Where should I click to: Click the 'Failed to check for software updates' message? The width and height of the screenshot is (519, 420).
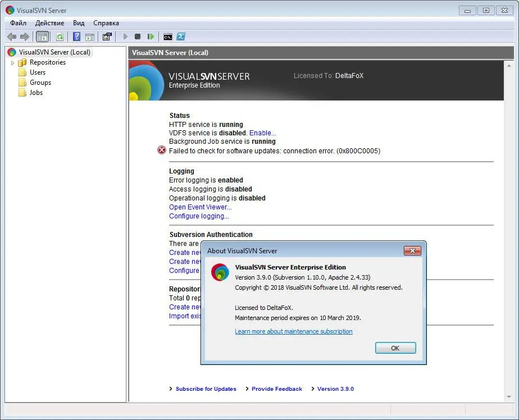[275, 151]
